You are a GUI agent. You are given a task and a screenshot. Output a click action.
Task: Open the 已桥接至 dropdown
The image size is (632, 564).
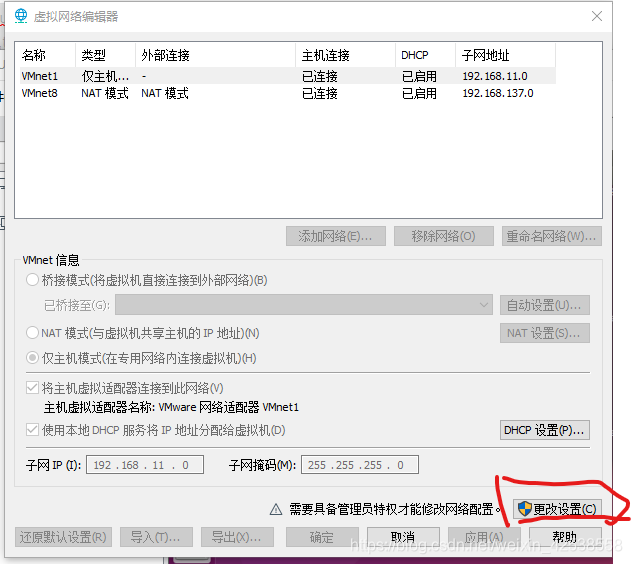(x=304, y=305)
